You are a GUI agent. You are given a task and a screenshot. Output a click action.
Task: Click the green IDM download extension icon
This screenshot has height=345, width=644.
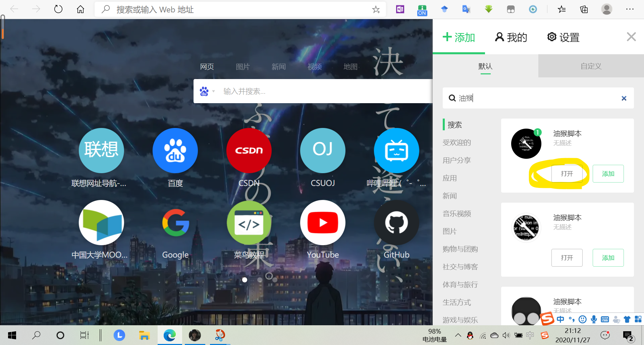tap(488, 9)
